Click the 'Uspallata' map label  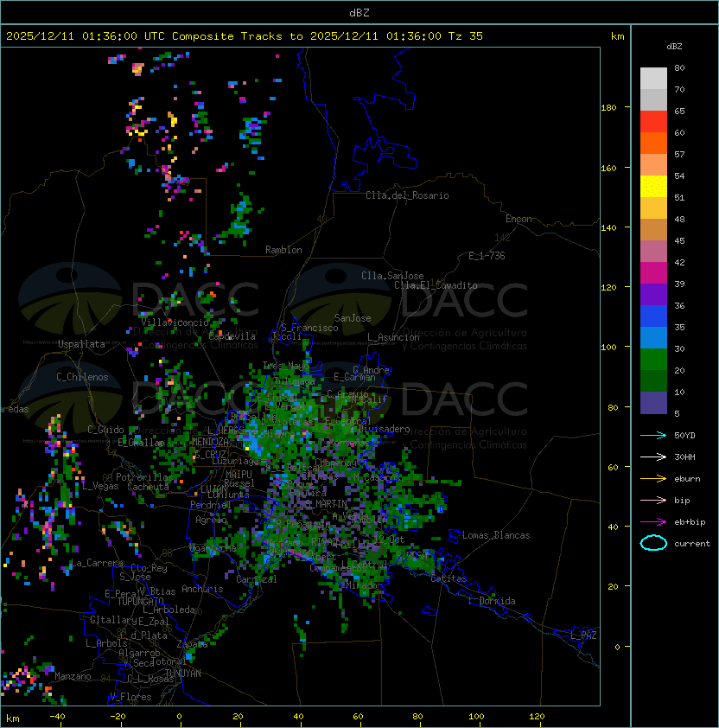(81, 344)
